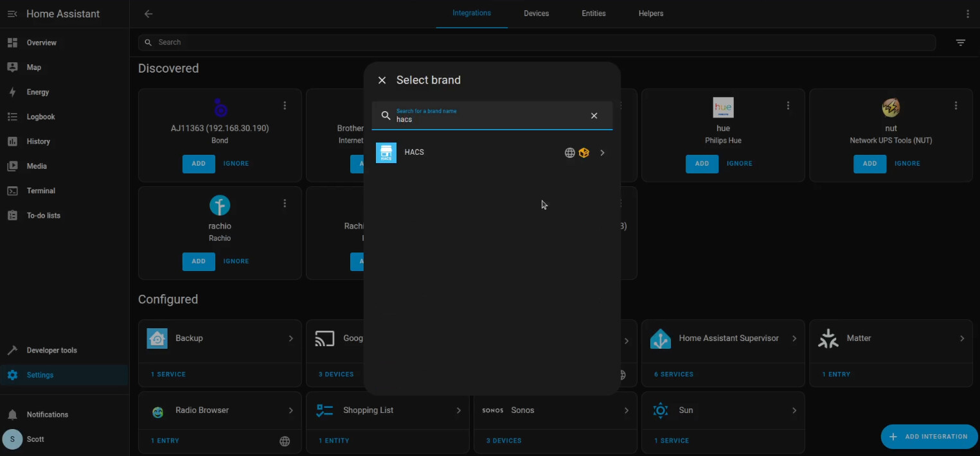The width and height of the screenshot is (980, 456).
Task: Click the Radio Browser logo icon
Action: pyautogui.click(x=157, y=411)
